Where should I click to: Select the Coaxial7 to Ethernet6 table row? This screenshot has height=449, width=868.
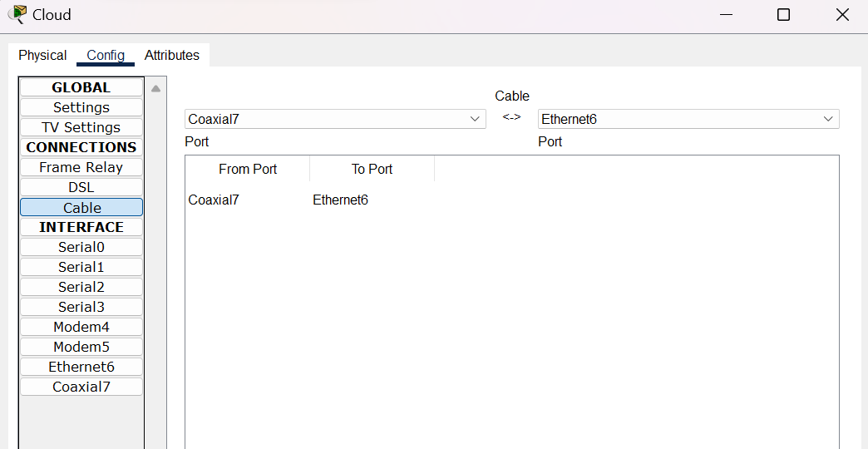pos(279,200)
